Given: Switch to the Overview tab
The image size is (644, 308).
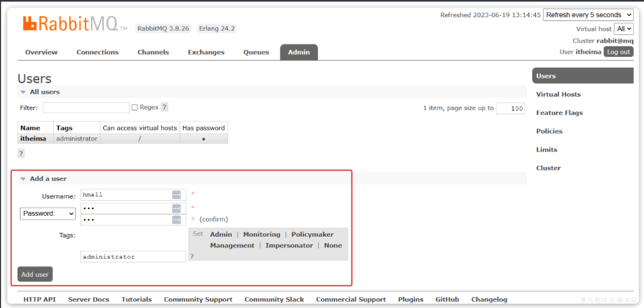Looking at the screenshot, I should coord(42,52).
